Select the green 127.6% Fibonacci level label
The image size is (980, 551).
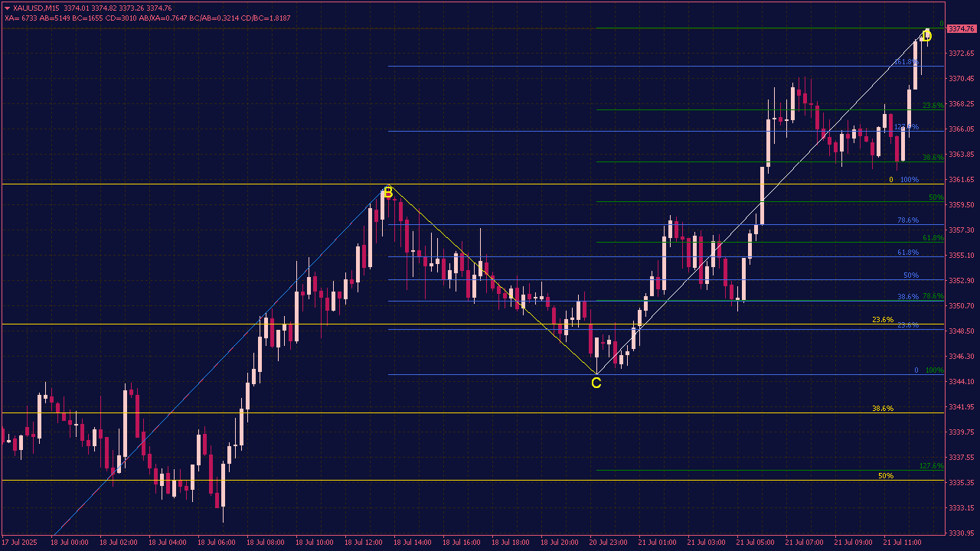(931, 466)
